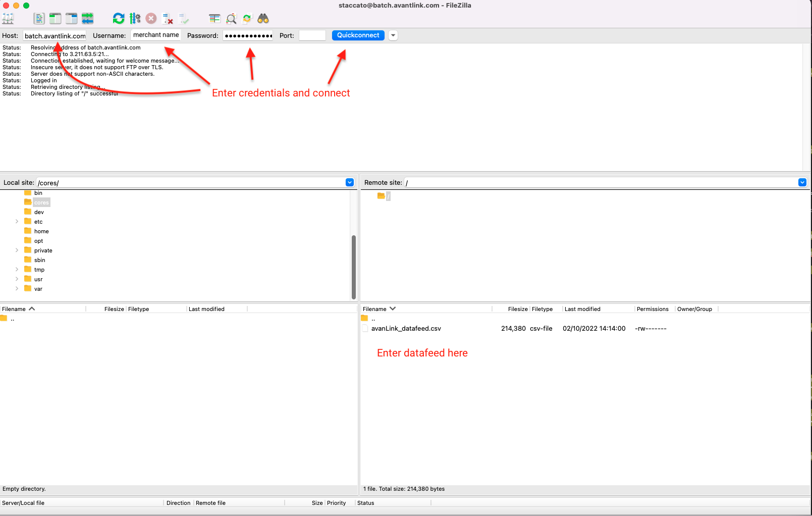
Task: Select the root folder in remote tree
Action: (x=388, y=196)
